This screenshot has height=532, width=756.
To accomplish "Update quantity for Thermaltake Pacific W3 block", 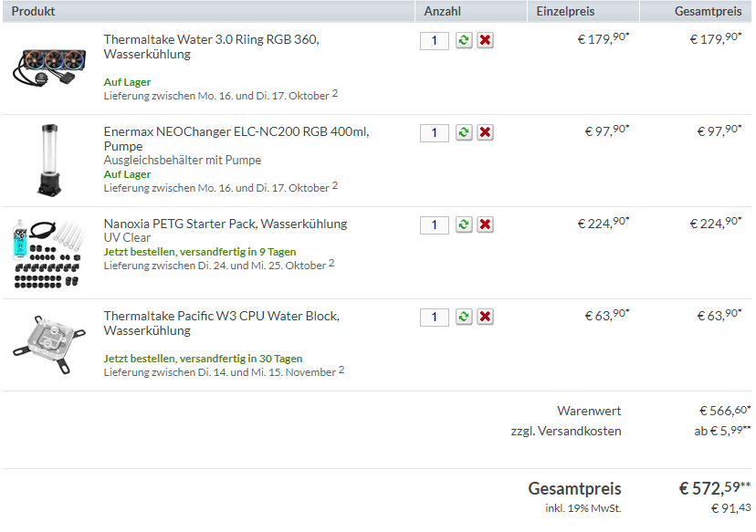I will coord(464,317).
